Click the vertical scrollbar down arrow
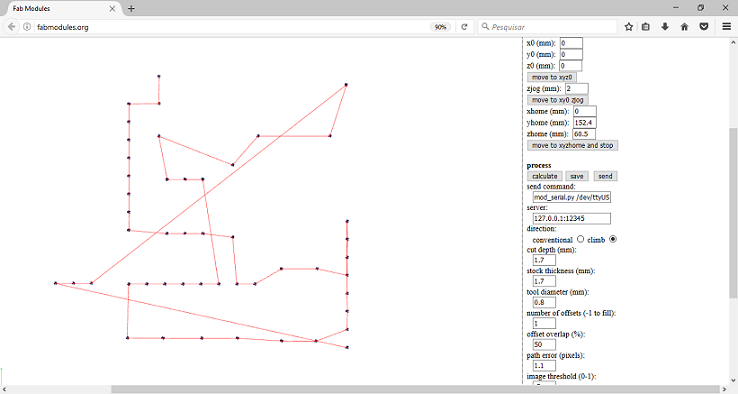Viewport: 738px width, 394px height. [x=733, y=380]
